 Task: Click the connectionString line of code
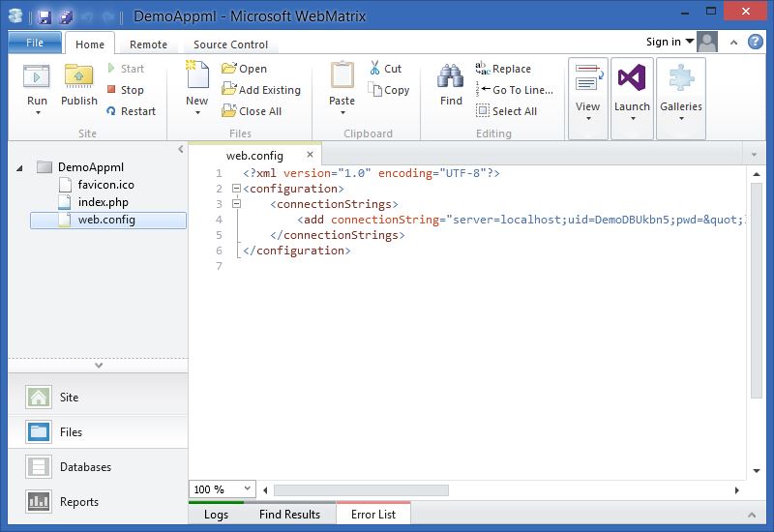tap(521, 220)
